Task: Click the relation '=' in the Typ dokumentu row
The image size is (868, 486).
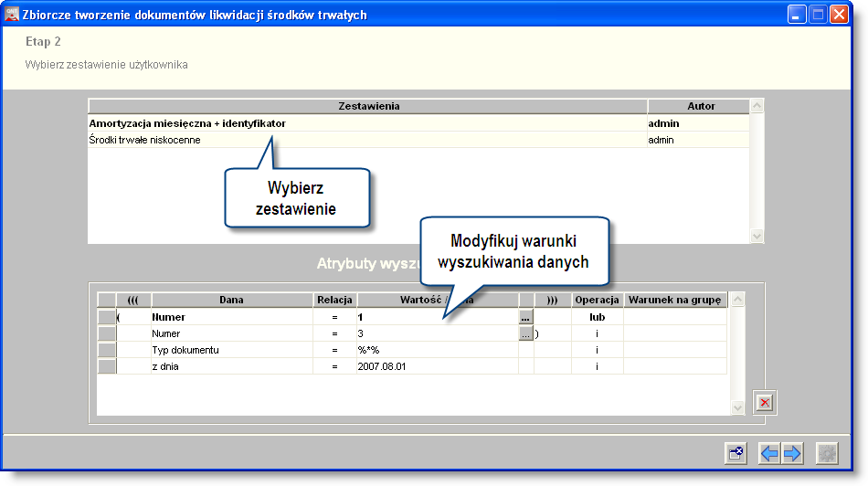Action: tap(335, 351)
